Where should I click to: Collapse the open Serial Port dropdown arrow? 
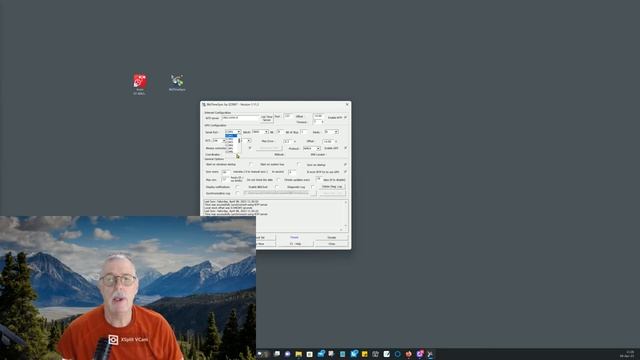(x=239, y=132)
